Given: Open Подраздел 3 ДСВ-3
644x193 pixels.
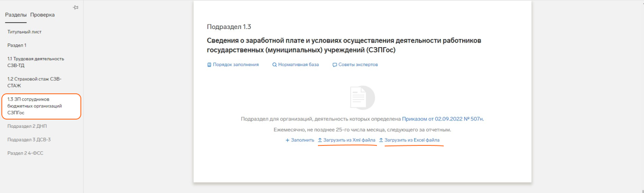Looking at the screenshot, I should click(x=29, y=140).
